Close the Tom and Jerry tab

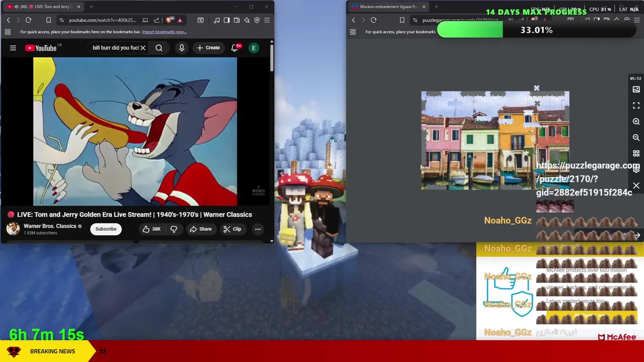[78, 7]
